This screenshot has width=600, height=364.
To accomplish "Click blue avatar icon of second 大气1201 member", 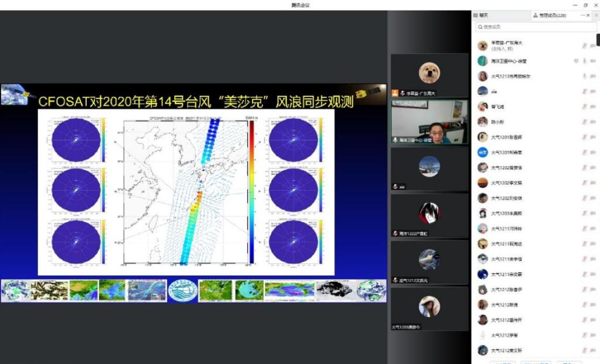I will tap(482, 152).
